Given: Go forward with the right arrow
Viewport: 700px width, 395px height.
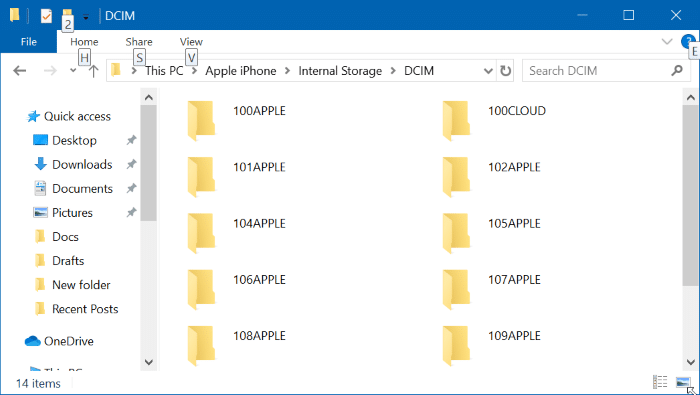Looking at the screenshot, I should coord(50,71).
